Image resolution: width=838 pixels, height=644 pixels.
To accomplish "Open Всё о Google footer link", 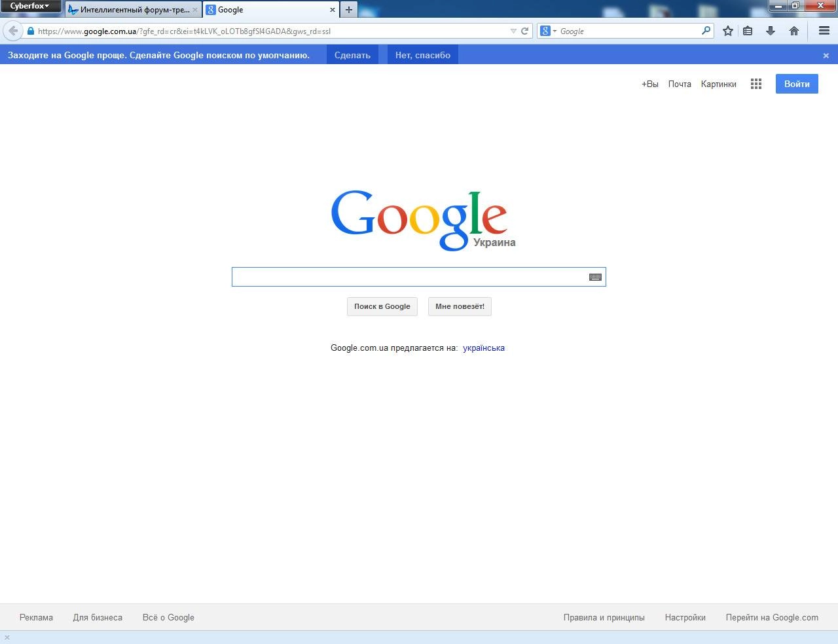I will (168, 617).
